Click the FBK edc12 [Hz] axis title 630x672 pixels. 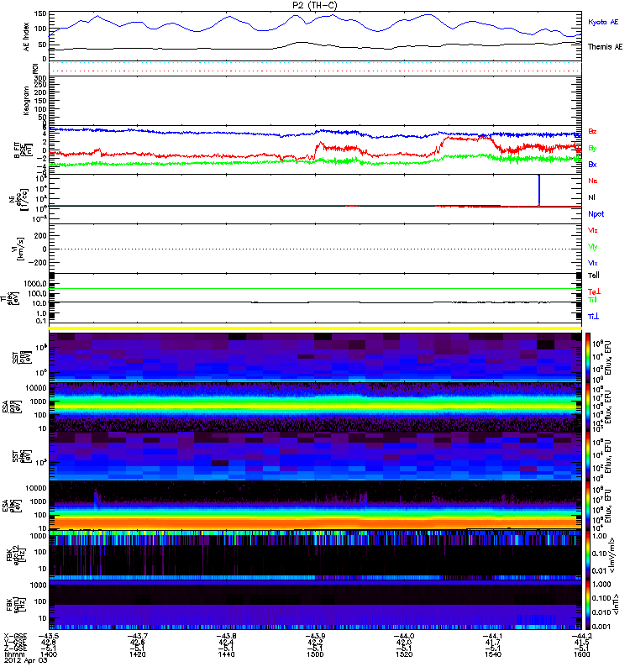(16, 554)
